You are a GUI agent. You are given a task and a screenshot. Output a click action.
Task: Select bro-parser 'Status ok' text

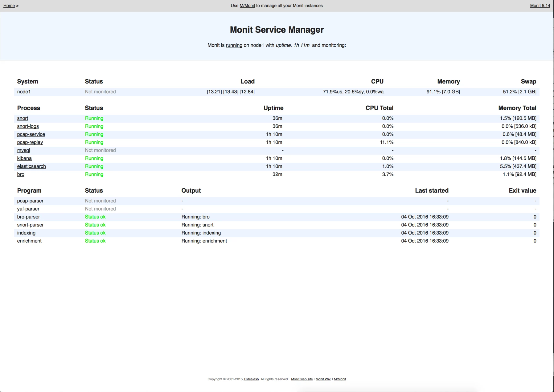point(95,217)
